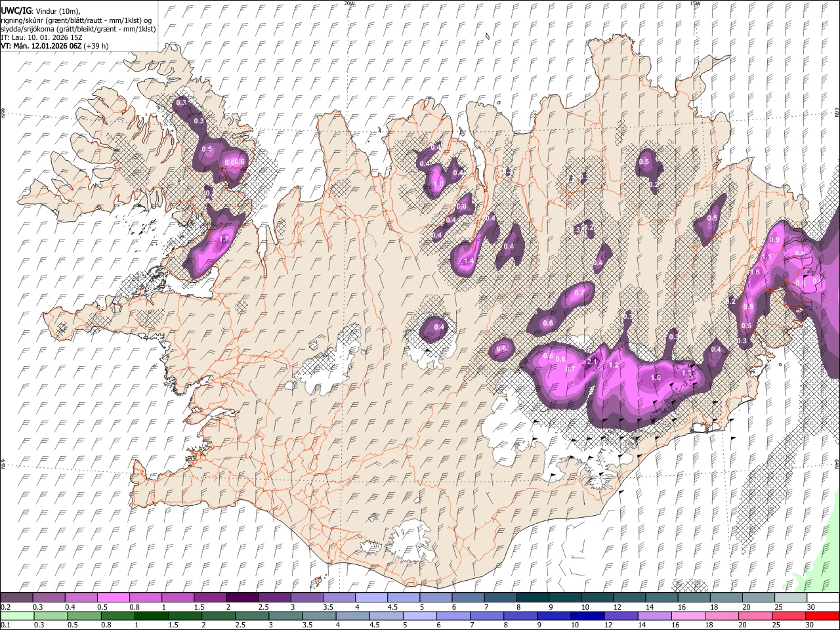Select the darkest green swatch labeled 1, bottom legend row
Screen dimensions: 840x630
pyautogui.click(x=152, y=616)
